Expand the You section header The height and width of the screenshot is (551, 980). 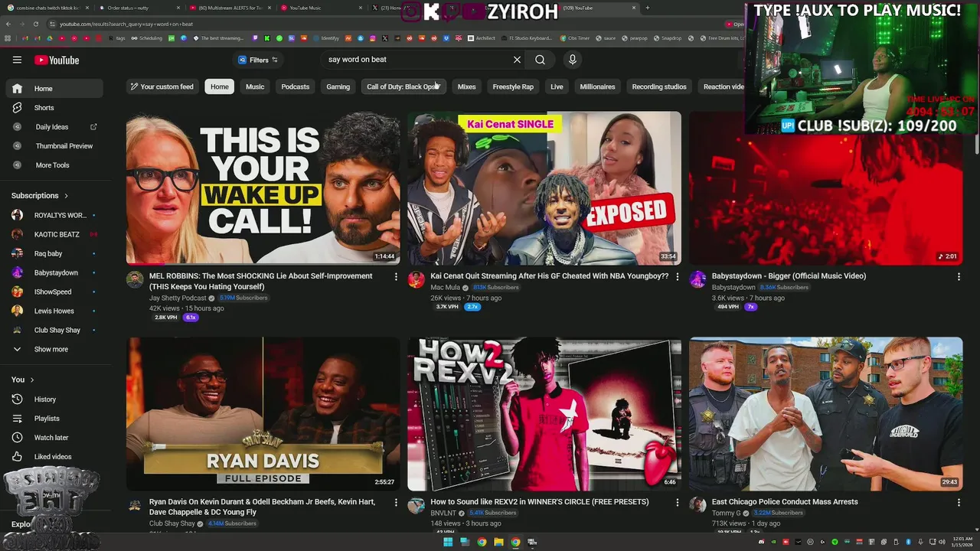coord(23,380)
